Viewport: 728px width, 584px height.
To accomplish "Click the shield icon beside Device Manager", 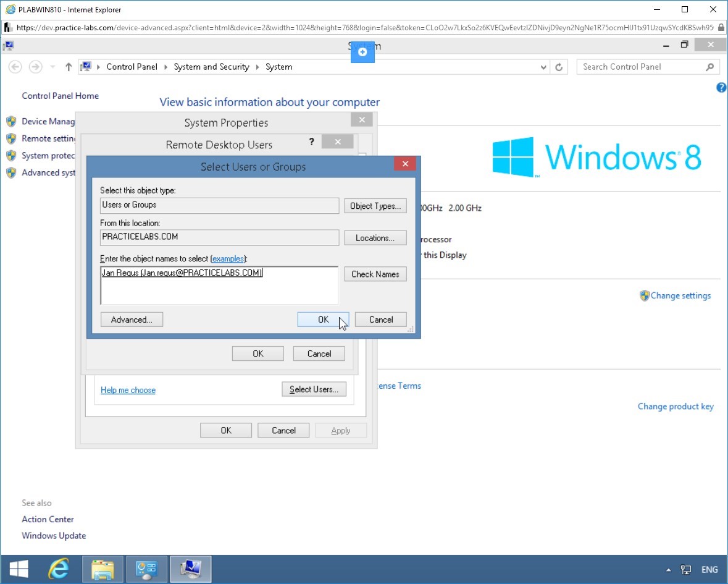I will [12, 122].
